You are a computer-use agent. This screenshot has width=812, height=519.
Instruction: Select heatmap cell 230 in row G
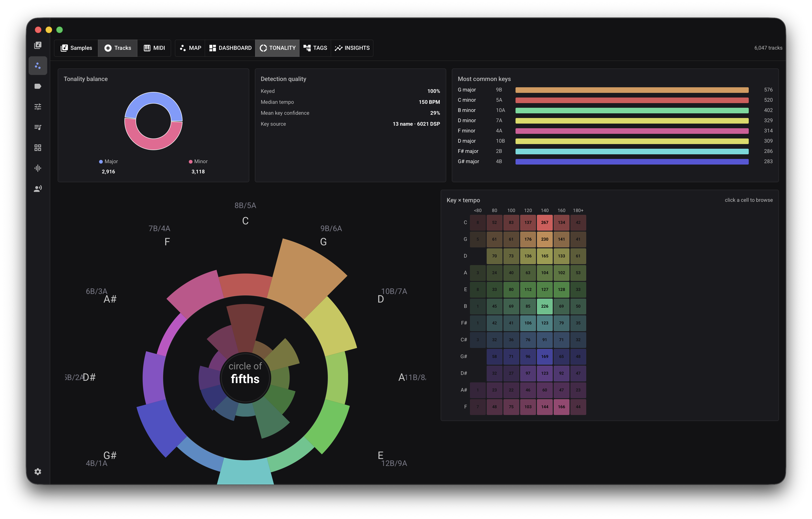(x=544, y=239)
